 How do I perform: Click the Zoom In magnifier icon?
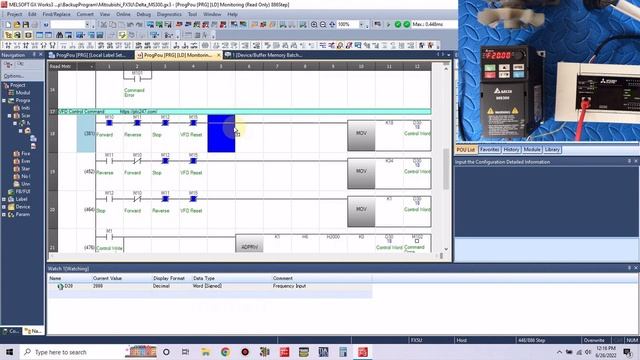click(x=314, y=24)
